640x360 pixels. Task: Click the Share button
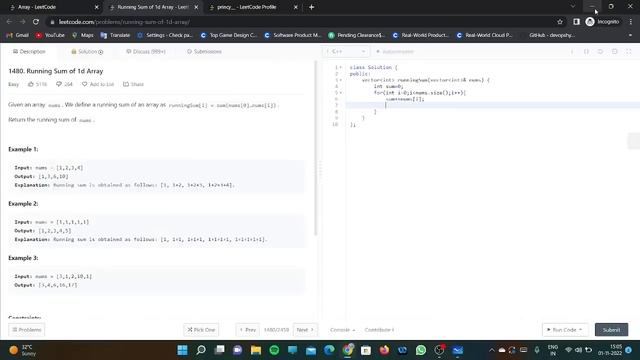coord(133,84)
